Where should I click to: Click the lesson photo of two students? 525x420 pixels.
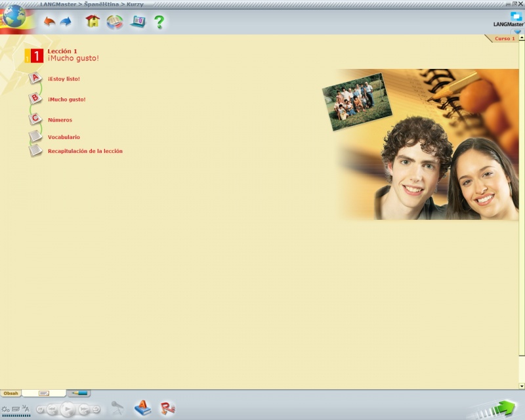[427, 144]
